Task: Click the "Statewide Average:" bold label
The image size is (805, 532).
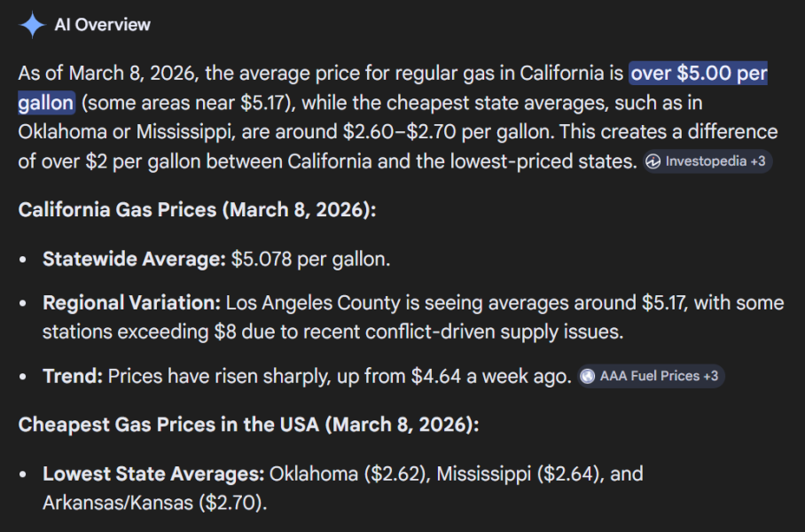Action: click(133, 261)
